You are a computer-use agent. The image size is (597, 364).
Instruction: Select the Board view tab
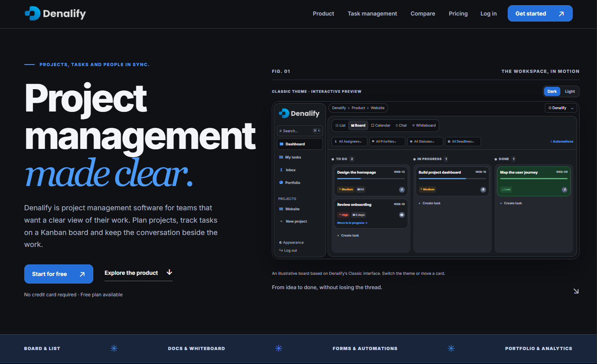tap(358, 125)
